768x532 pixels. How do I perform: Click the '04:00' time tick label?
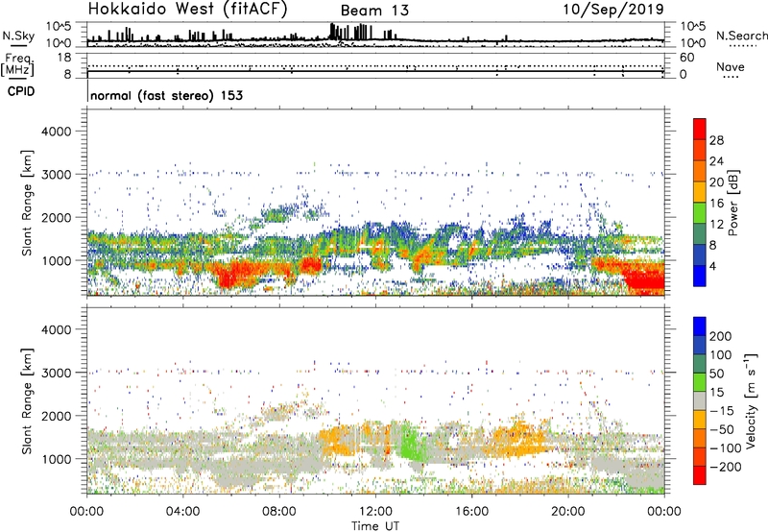click(182, 512)
